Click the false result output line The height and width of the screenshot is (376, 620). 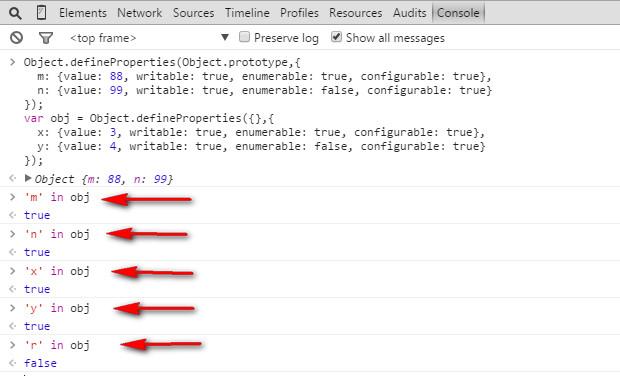click(40, 363)
